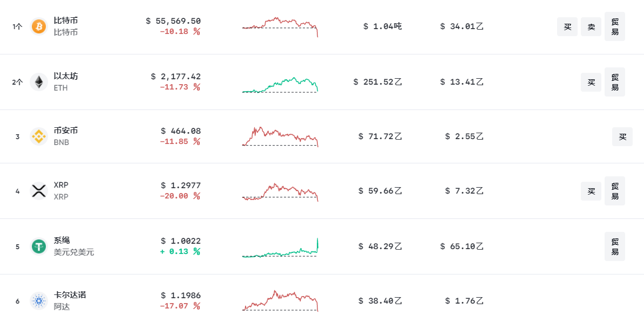Open 贸易 for the Bitcoin row
Viewport: 644px width, 316px height.
(x=614, y=26)
